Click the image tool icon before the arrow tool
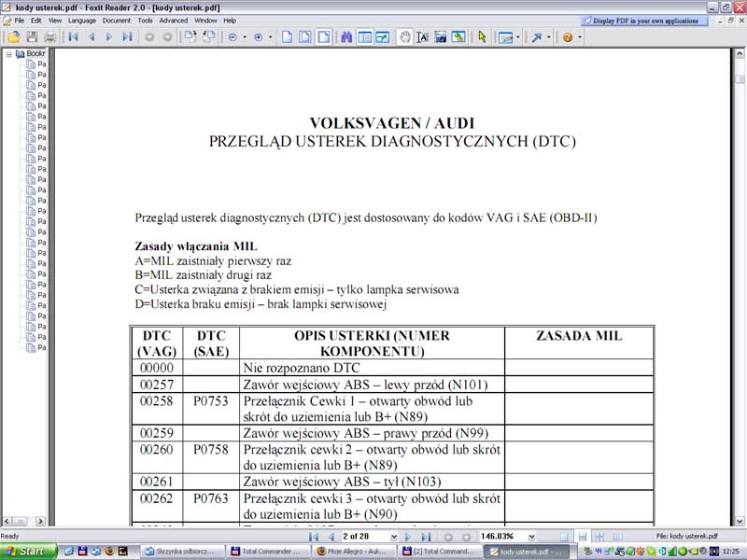747x560 pixels. coord(505,37)
